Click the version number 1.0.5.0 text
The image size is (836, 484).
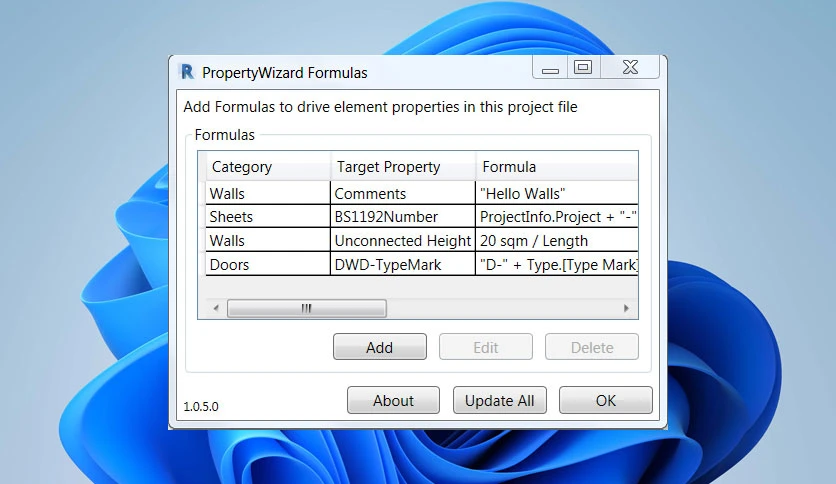201,406
